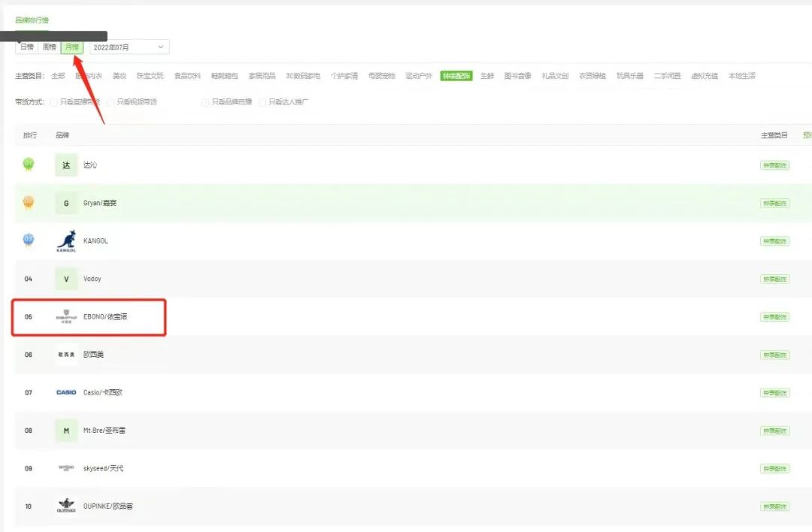Image resolution: width=812 pixels, height=532 pixels.
Task: Click the category tag in the KANGOL row
Action: [774, 241]
